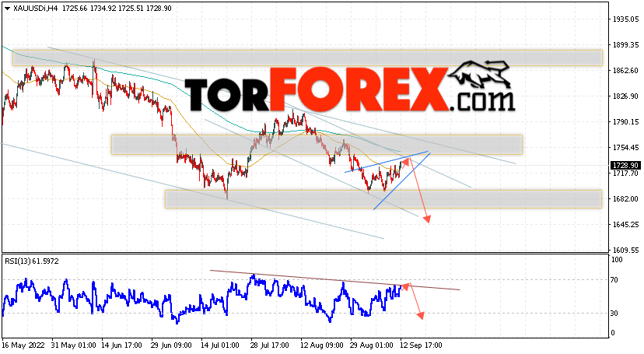This screenshot has width=644, height=354.
Task: Select the 1826.90 price axis label
Action: tap(625, 96)
